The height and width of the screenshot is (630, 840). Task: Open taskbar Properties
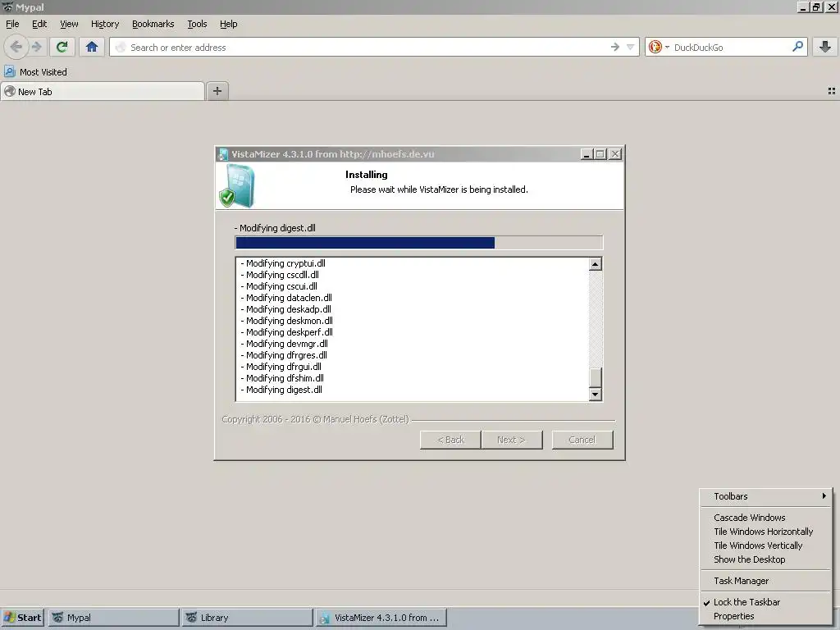[765, 616]
